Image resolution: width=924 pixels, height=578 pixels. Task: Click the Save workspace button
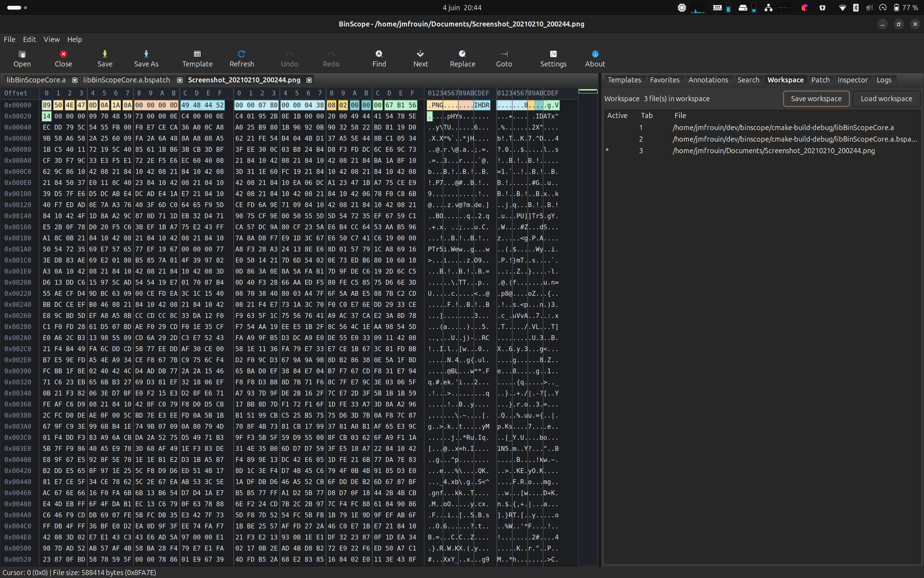816,99
